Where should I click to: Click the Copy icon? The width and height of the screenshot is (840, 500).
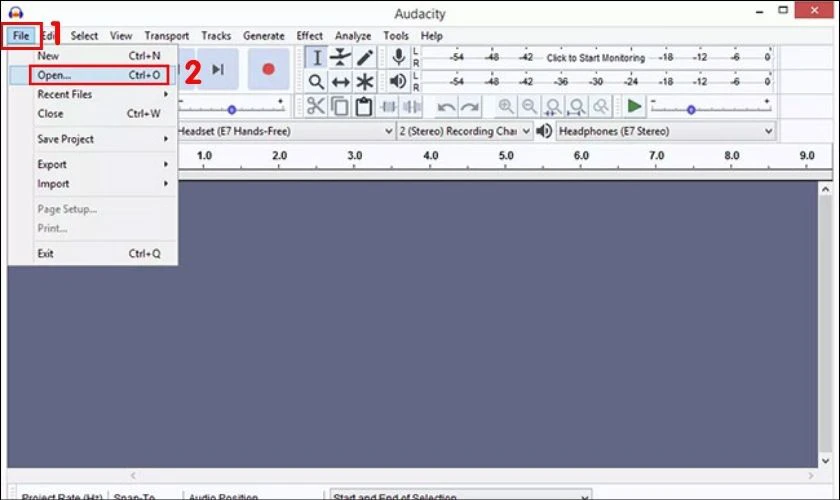pyautogui.click(x=340, y=106)
